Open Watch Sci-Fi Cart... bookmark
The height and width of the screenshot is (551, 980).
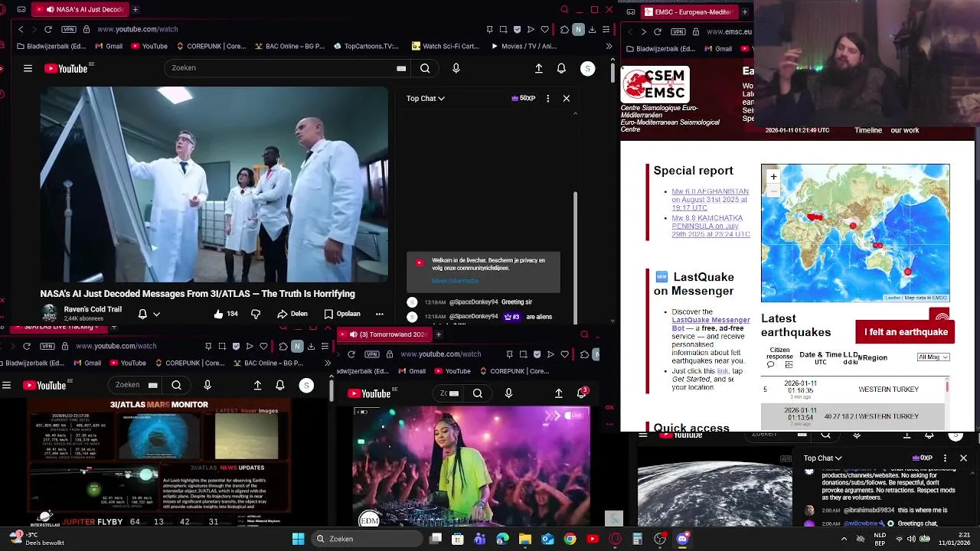coord(445,46)
